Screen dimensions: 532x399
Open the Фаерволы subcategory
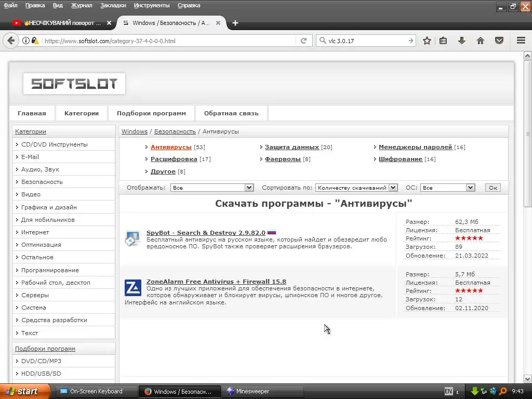point(283,159)
